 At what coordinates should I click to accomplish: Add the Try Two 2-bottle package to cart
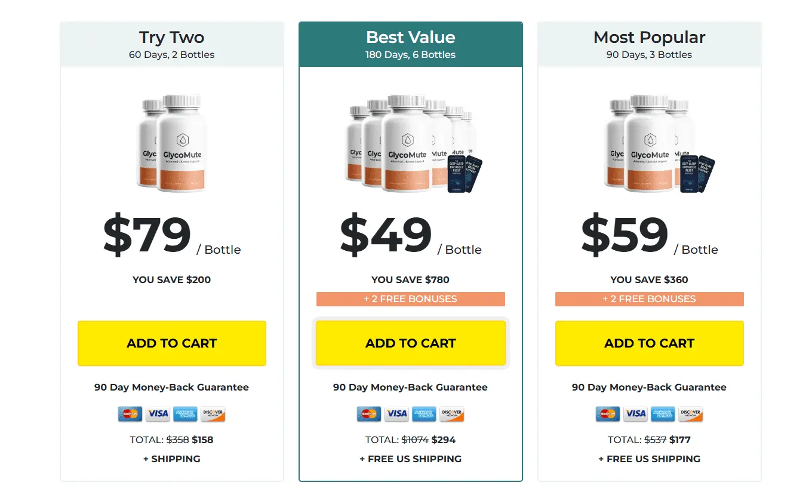(172, 343)
